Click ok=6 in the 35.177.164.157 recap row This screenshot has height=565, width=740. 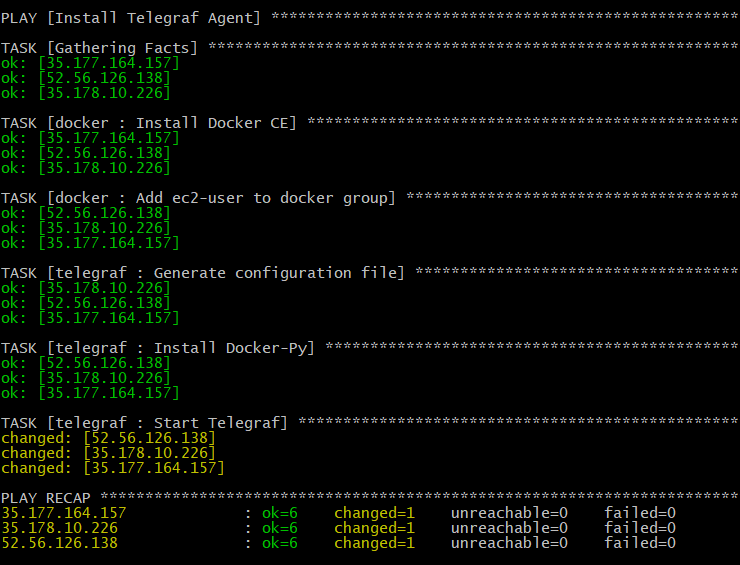(280, 513)
